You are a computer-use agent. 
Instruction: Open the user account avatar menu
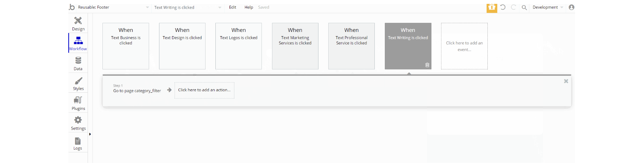(x=572, y=7)
